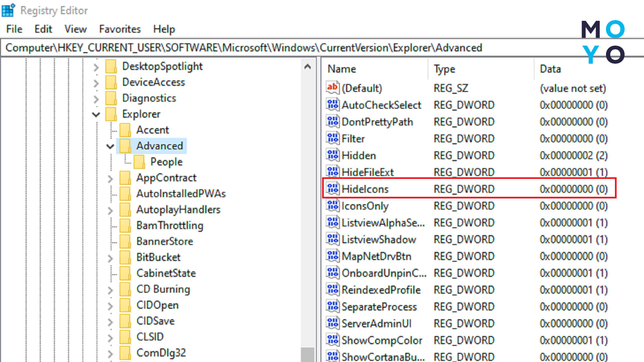Expand the DesktopSpotlight key
This screenshot has width=644, height=362.
96,67
